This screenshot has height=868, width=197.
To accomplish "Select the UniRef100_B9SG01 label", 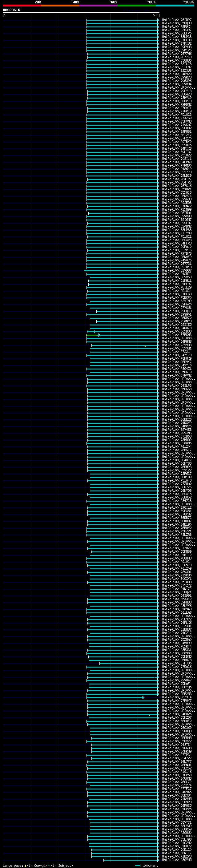I will click(x=177, y=314).
